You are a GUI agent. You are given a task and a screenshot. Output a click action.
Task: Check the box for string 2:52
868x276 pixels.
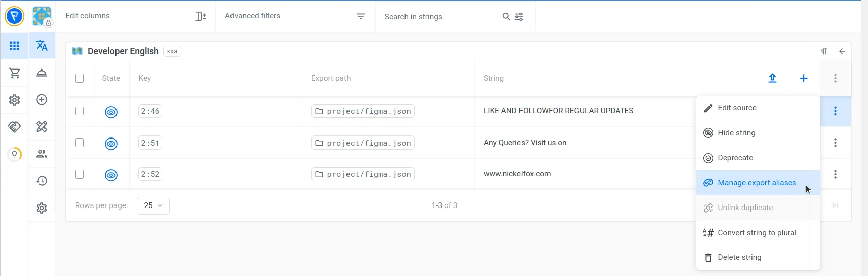[80, 174]
